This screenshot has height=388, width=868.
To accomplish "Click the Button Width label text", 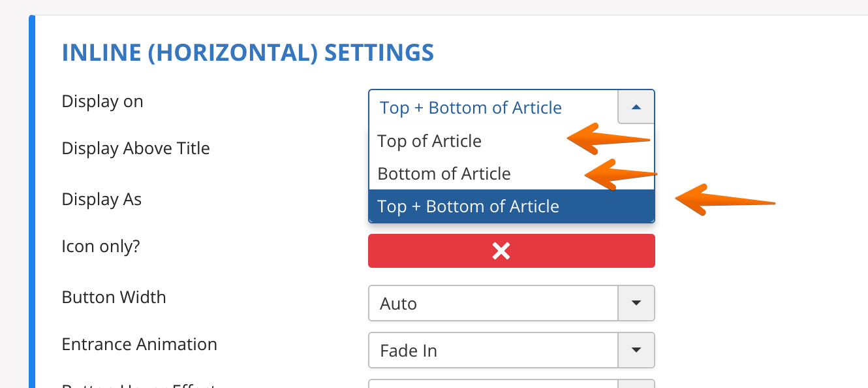I will (x=114, y=297).
